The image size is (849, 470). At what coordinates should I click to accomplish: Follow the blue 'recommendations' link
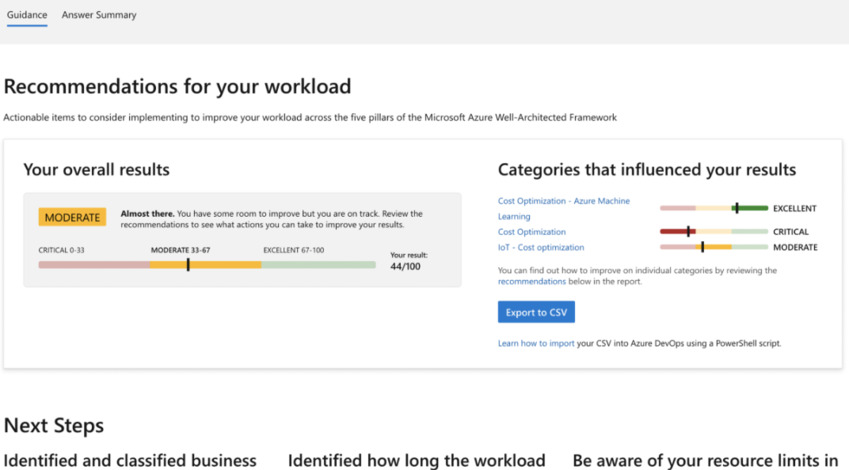pos(532,282)
